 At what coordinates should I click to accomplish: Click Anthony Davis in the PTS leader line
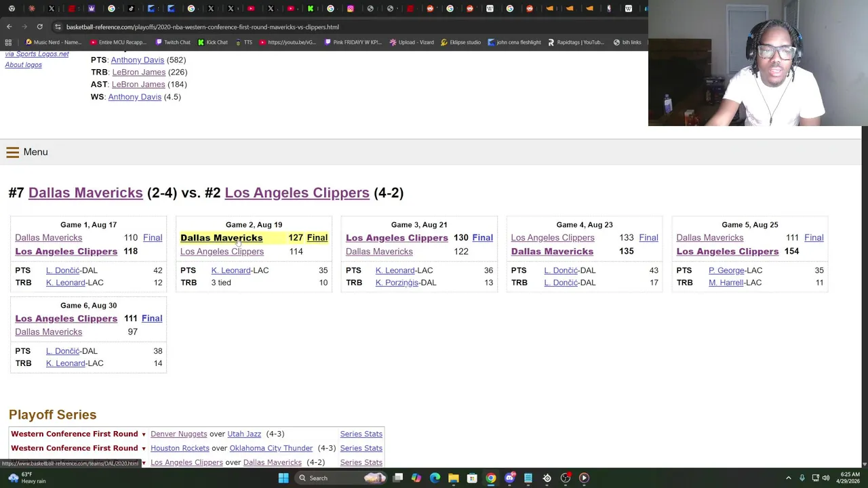tap(138, 60)
